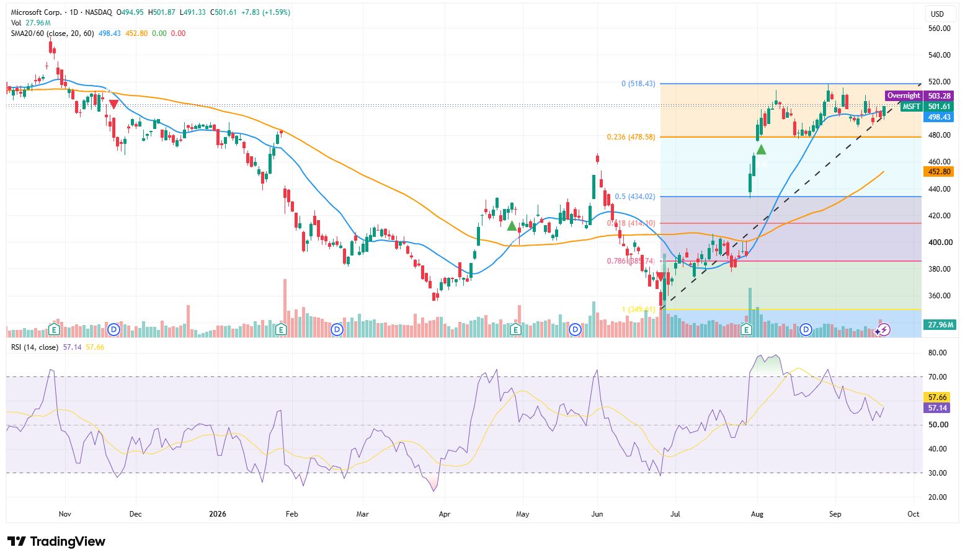Click the purple Overnight price label

coord(904,96)
